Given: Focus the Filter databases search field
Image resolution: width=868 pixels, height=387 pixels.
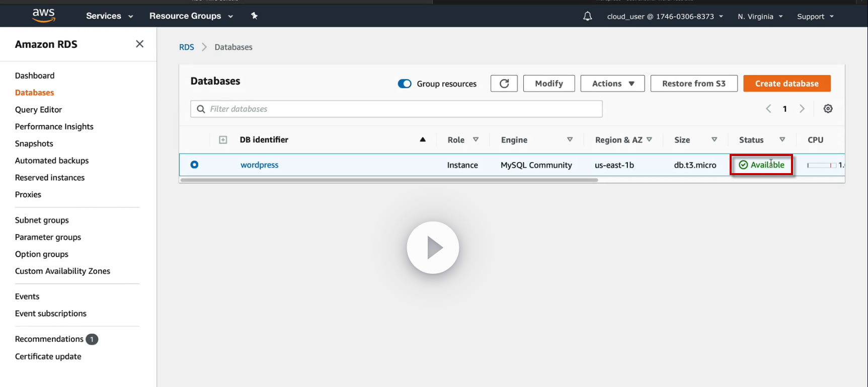Looking at the screenshot, I should click(397, 109).
